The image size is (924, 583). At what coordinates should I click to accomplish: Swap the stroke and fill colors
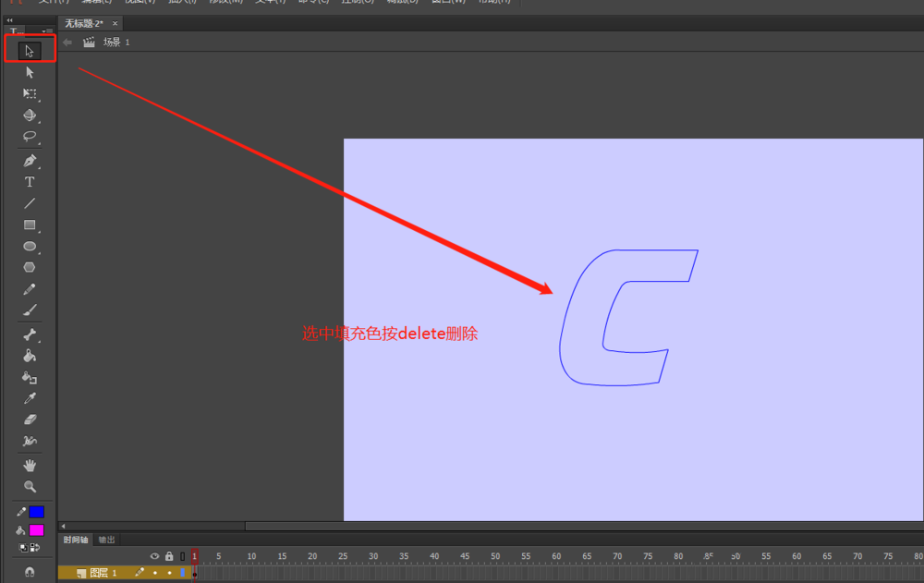[x=35, y=548]
